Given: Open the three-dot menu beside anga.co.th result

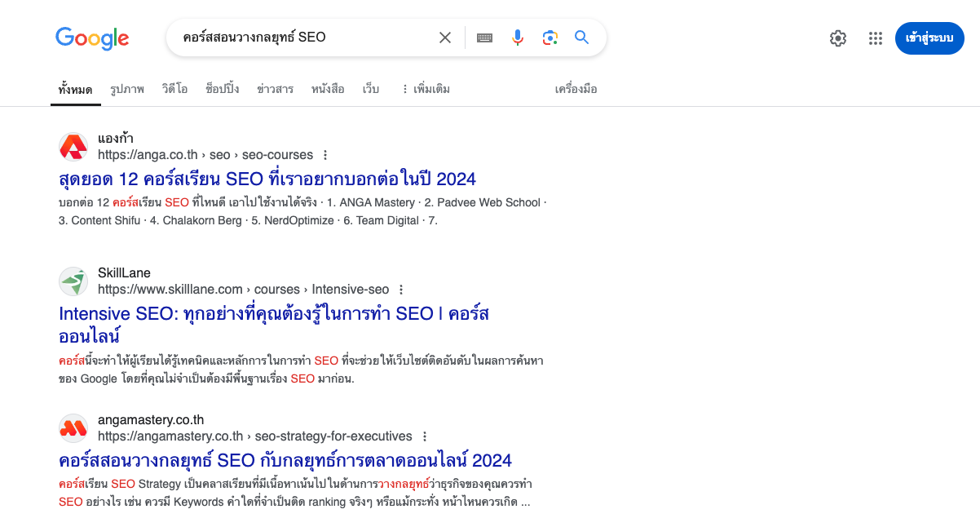Looking at the screenshot, I should [324, 154].
